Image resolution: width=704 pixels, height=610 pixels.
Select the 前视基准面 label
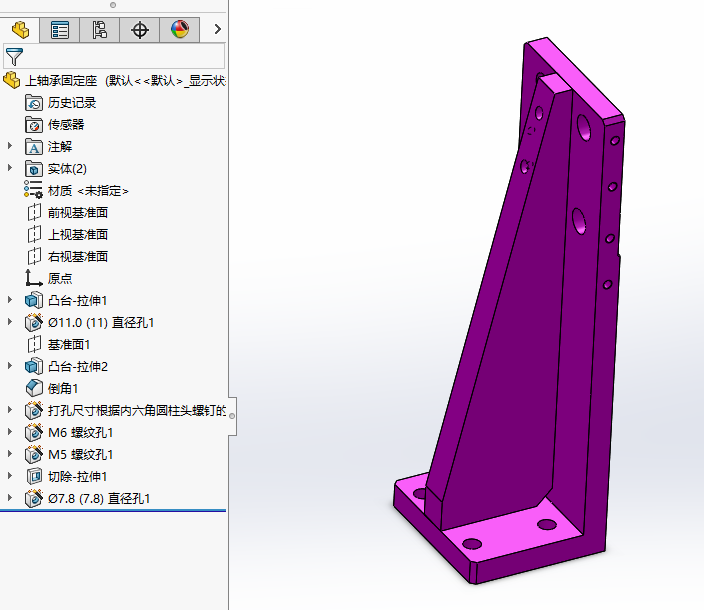tap(78, 212)
